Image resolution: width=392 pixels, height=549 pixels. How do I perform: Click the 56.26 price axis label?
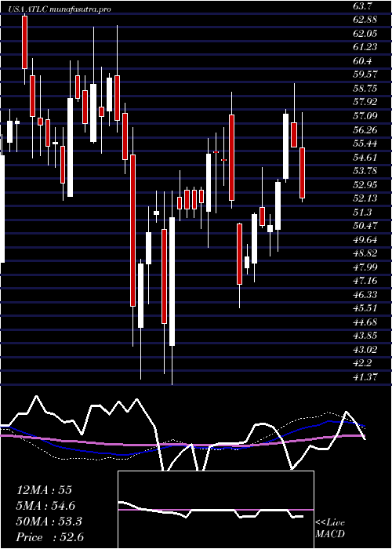(x=365, y=129)
